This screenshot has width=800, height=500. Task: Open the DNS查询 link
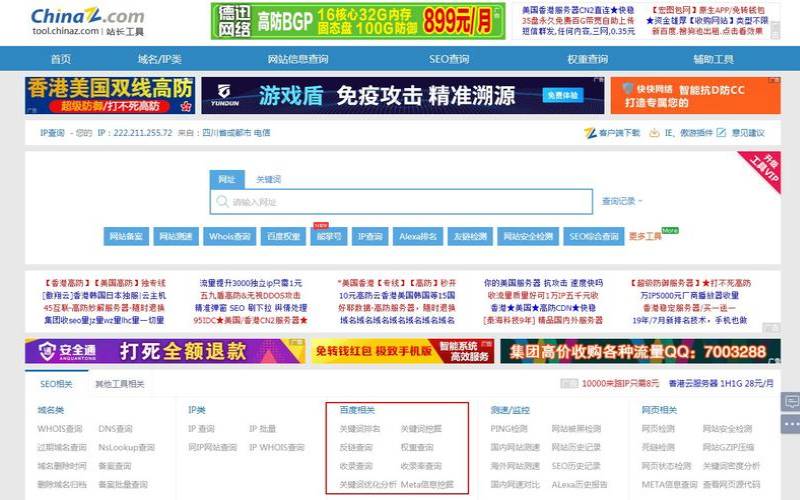tap(115, 429)
